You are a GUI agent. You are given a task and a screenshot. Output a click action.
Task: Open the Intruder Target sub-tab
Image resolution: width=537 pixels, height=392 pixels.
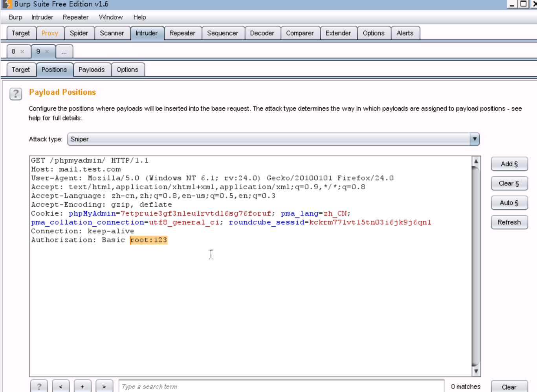tap(21, 70)
